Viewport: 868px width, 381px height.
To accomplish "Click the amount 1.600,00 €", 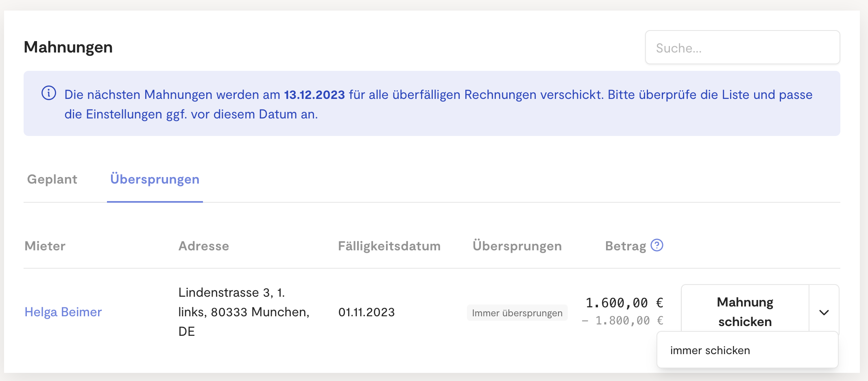I will tap(624, 303).
